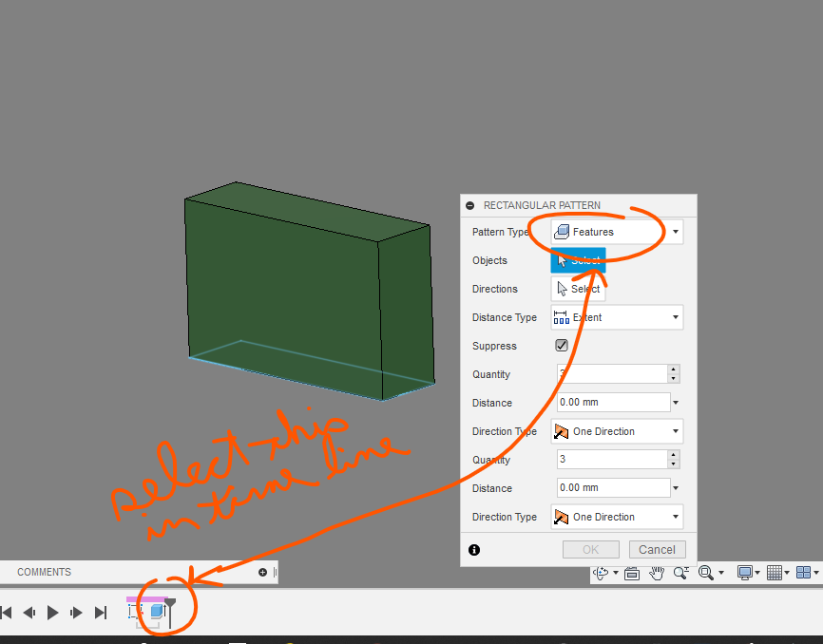
Task: Open the Grid and Snaps dropdown arrow
Action: click(x=787, y=573)
